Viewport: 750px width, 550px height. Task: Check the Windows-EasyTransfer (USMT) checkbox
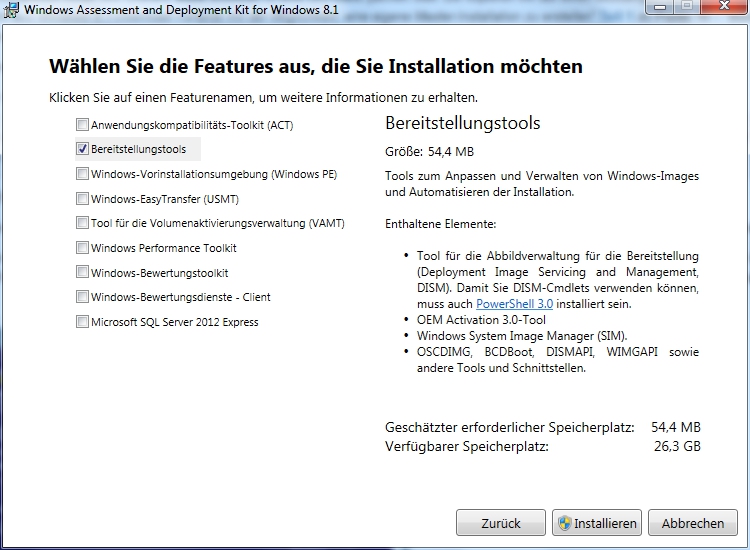click(82, 199)
